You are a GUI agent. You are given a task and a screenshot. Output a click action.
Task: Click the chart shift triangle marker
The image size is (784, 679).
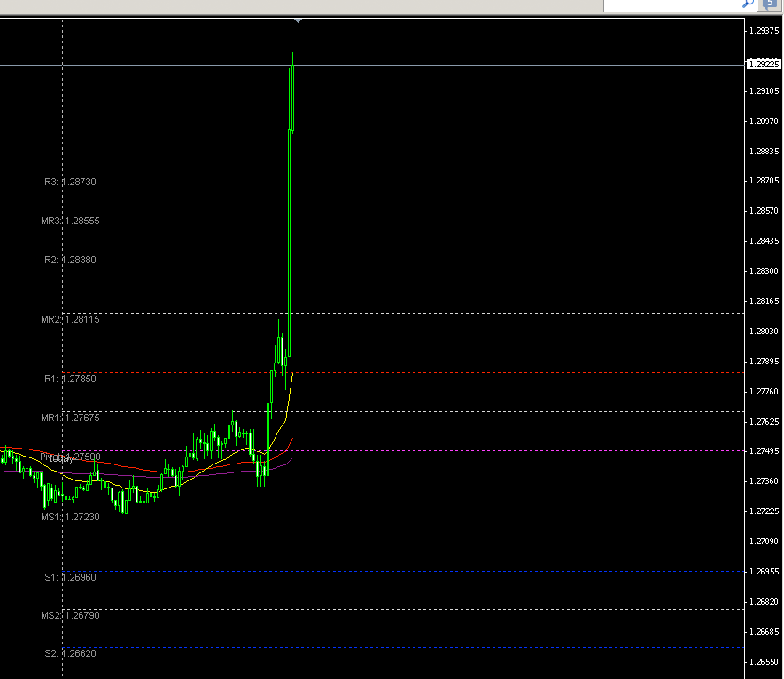299,19
